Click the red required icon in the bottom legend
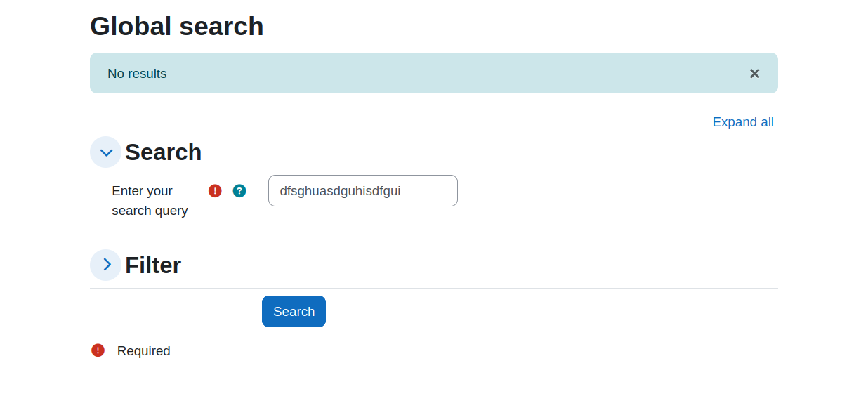Viewport: 868px width, 415px height. (x=98, y=350)
